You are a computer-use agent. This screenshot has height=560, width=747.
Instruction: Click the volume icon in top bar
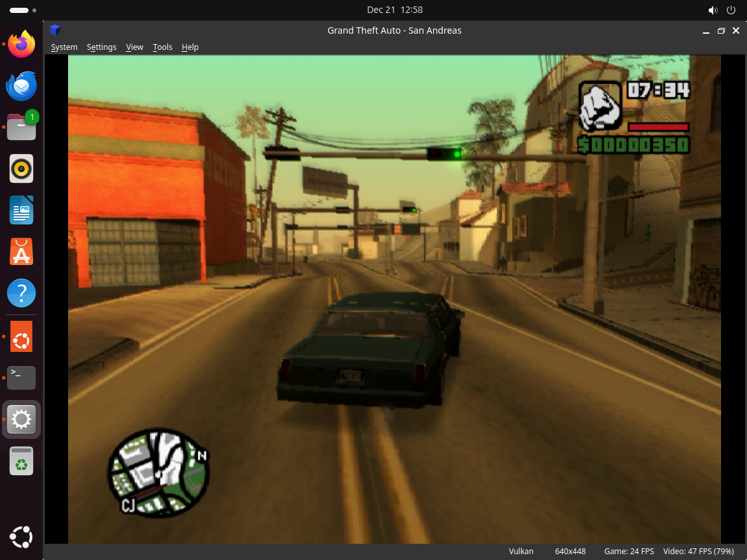point(713,10)
